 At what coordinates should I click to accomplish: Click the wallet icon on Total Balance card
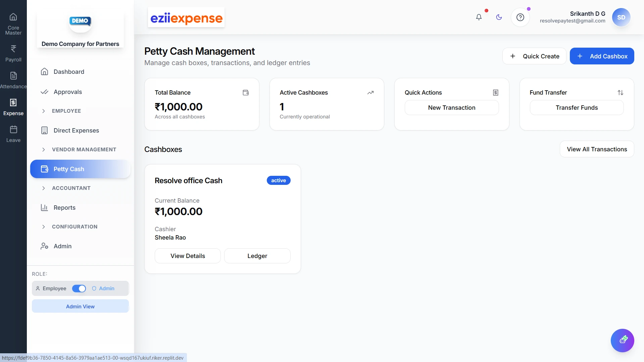246,92
